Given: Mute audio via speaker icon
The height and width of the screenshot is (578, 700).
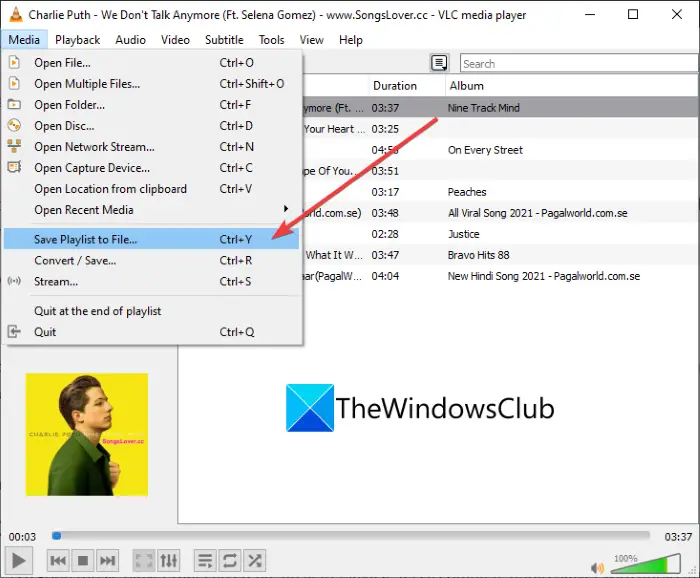Looking at the screenshot, I should pyautogui.click(x=597, y=567).
